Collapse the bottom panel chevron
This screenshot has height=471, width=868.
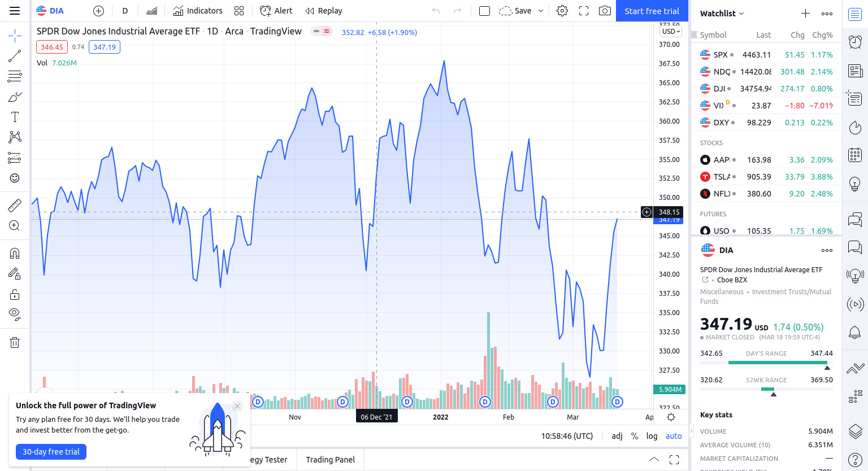(x=654, y=459)
